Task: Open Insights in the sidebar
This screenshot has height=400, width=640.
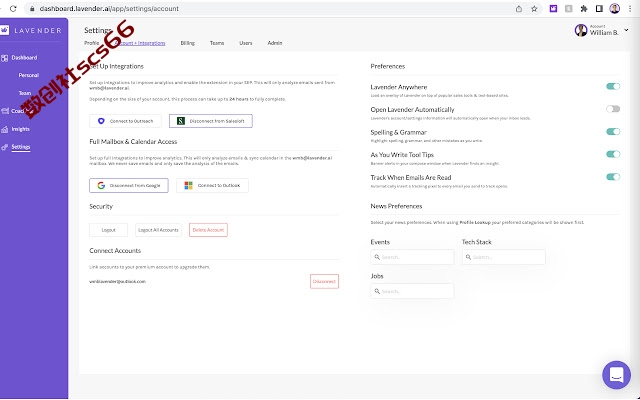Action: [x=20, y=129]
